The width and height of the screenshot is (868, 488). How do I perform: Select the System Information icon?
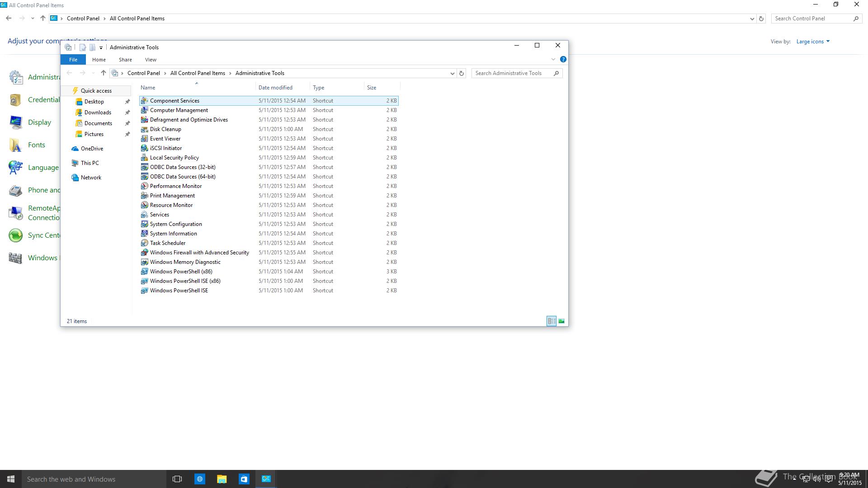point(144,234)
